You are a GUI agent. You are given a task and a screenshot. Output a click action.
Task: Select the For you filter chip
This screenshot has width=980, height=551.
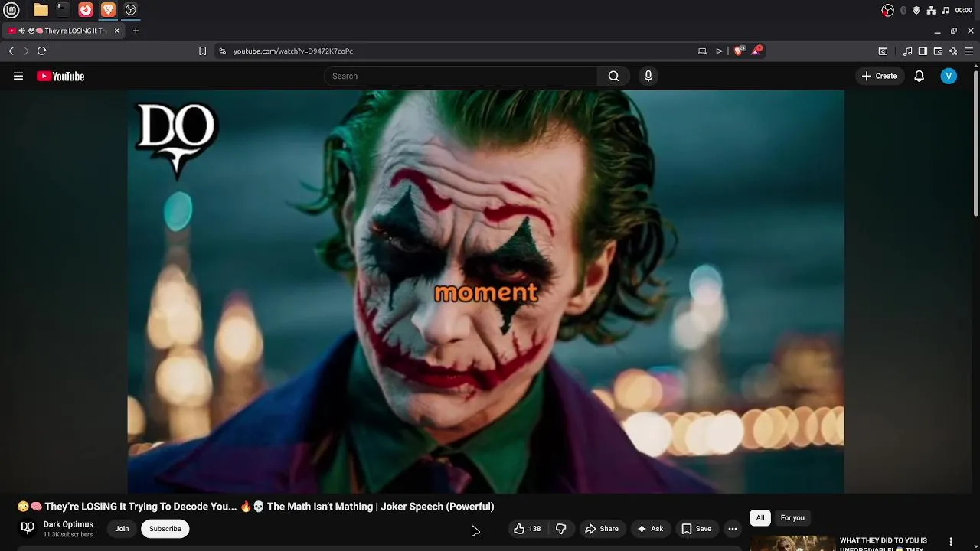click(x=792, y=518)
